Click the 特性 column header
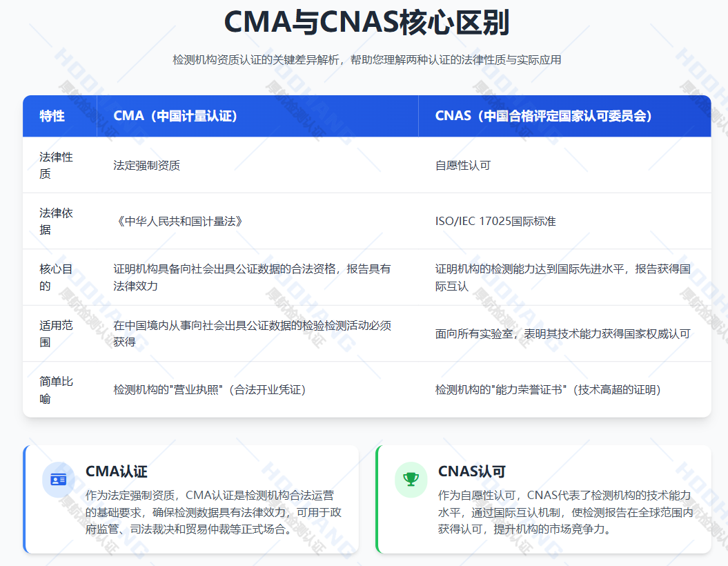Image resolution: width=728 pixels, height=566 pixels. pyautogui.click(x=52, y=116)
